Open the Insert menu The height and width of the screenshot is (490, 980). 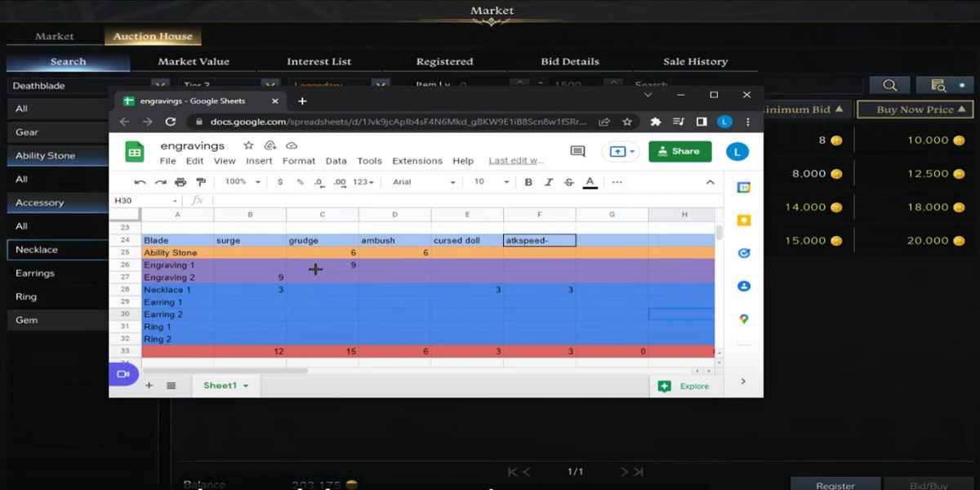[x=259, y=161]
